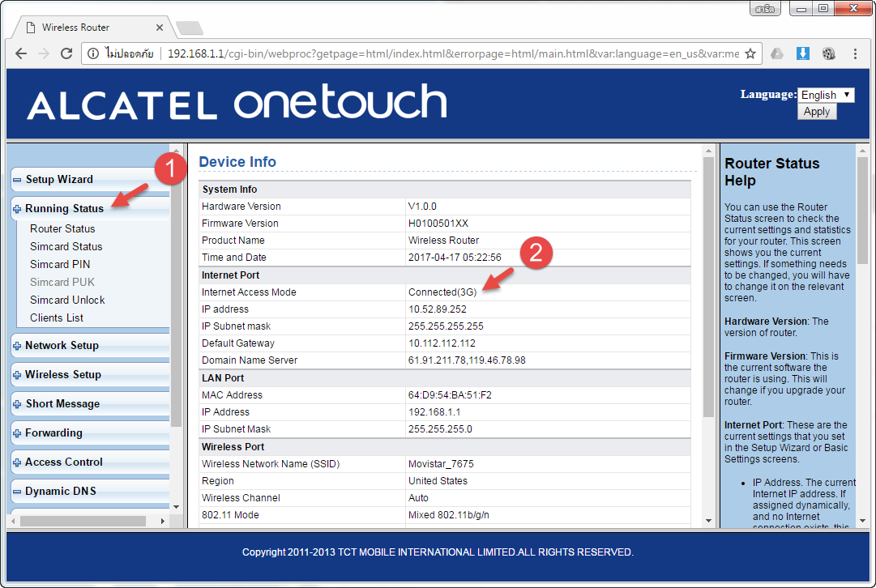Click the Google Drive extension icon
The height and width of the screenshot is (588, 876).
tap(777, 53)
